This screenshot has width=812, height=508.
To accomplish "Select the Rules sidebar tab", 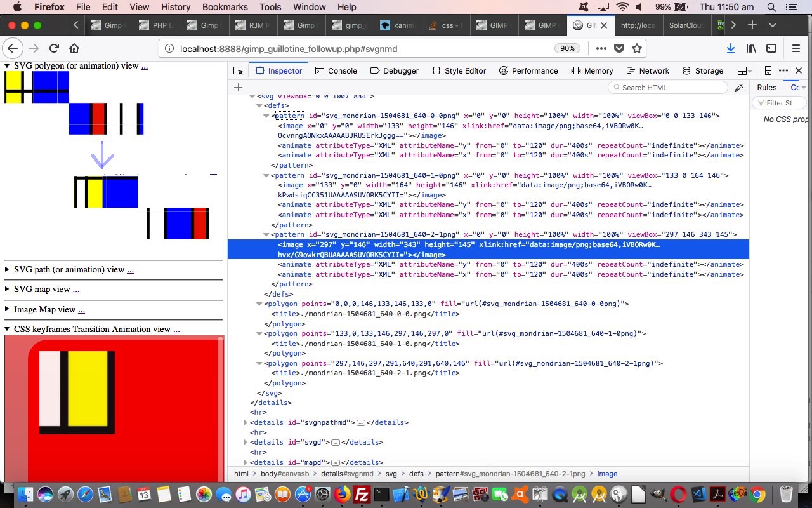I will pyautogui.click(x=766, y=88).
